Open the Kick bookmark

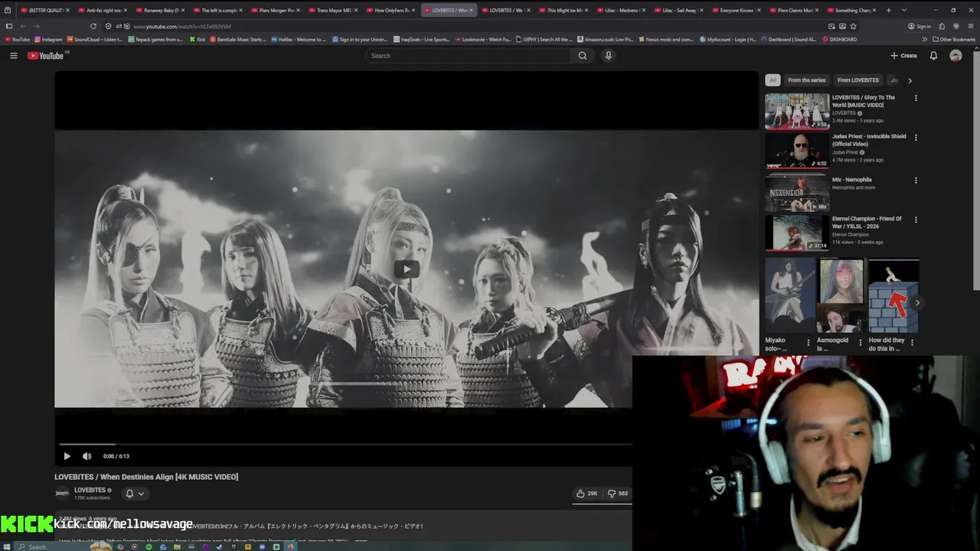click(198, 39)
